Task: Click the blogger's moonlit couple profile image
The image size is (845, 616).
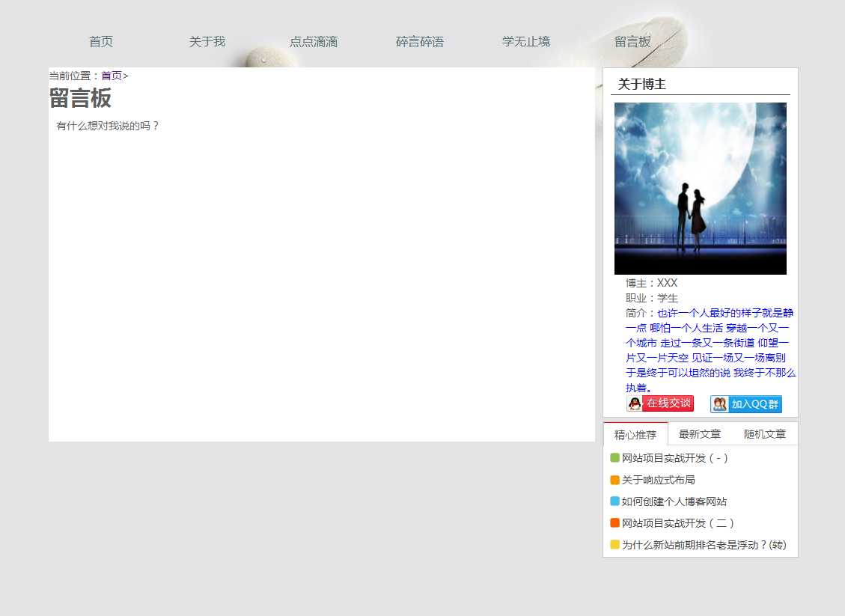Action: pos(700,189)
